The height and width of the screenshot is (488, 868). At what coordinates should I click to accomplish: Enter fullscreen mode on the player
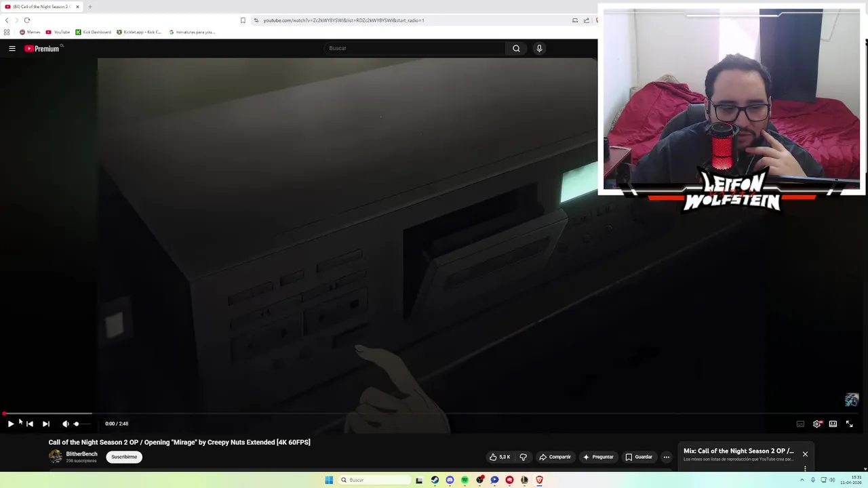[x=849, y=424]
